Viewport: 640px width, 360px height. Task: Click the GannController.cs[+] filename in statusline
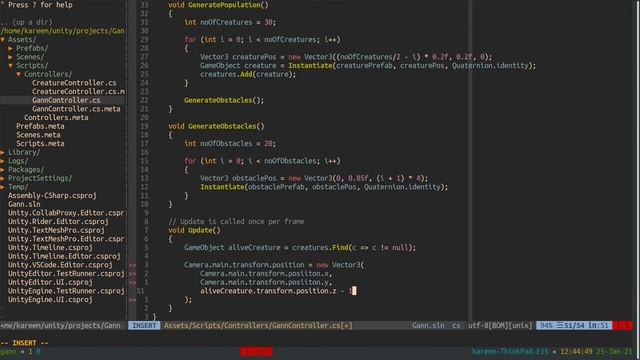[258, 325]
